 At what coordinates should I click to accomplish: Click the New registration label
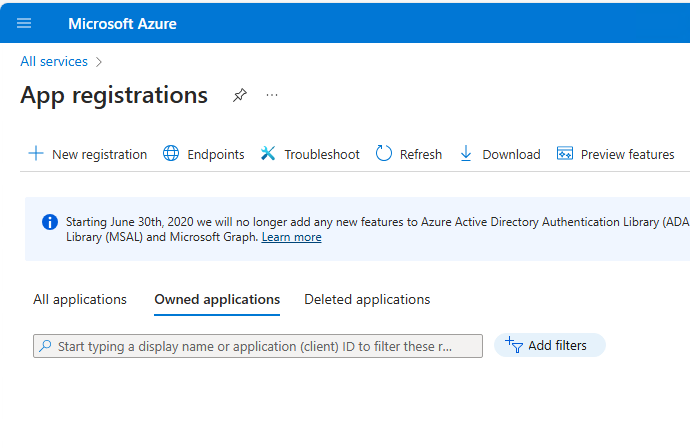[x=99, y=154]
